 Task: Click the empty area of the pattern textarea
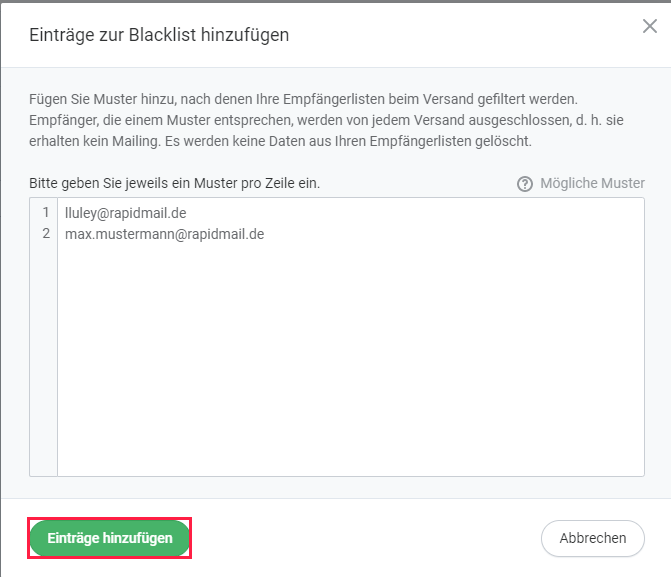click(x=350, y=360)
